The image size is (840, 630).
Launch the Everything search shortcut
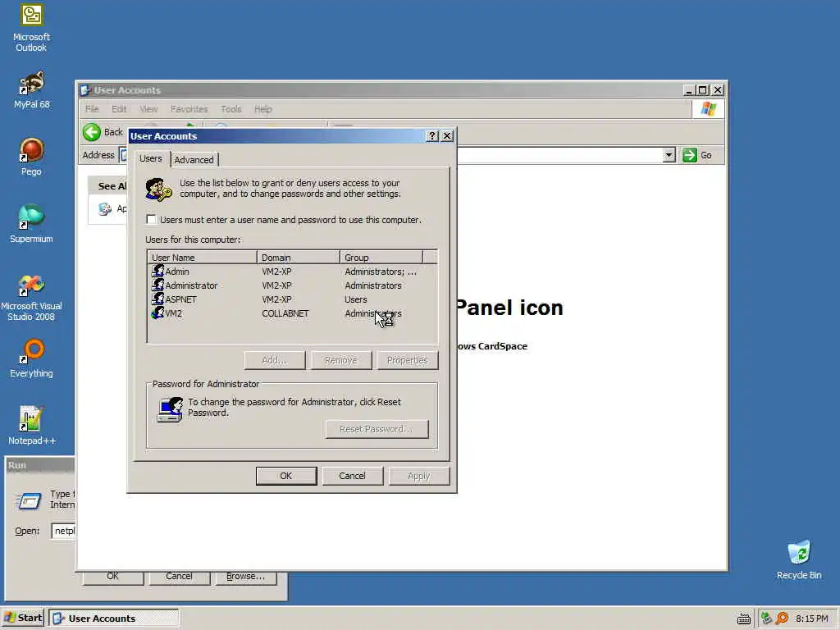coord(31,358)
